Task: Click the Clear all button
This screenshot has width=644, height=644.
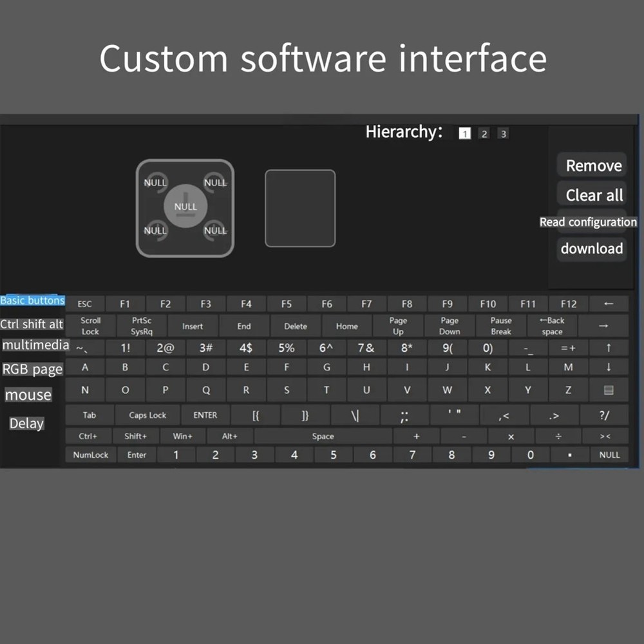Action: pos(591,194)
